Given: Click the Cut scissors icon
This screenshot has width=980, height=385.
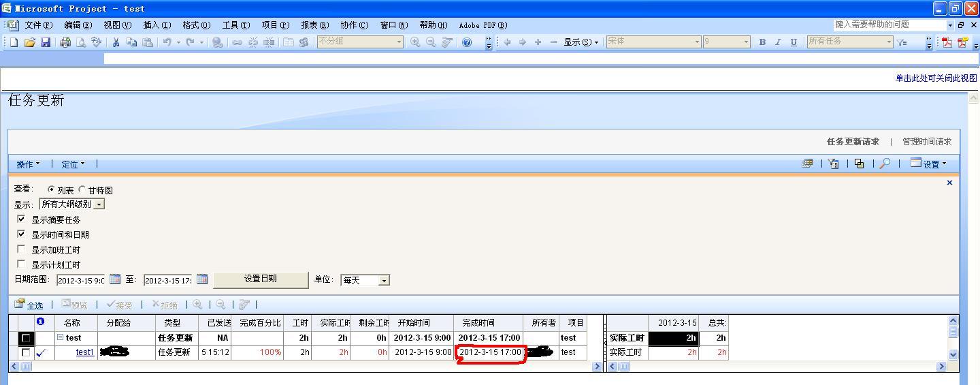Looking at the screenshot, I should (x=116, y=42).
